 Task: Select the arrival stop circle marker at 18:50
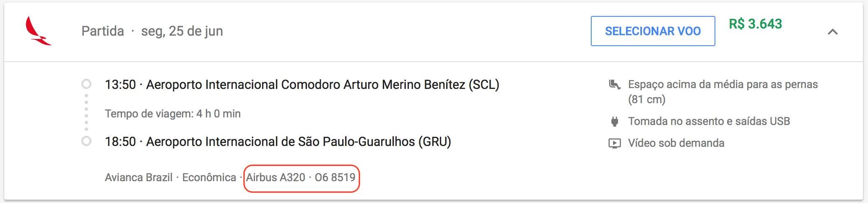click(x=86, y=141)
